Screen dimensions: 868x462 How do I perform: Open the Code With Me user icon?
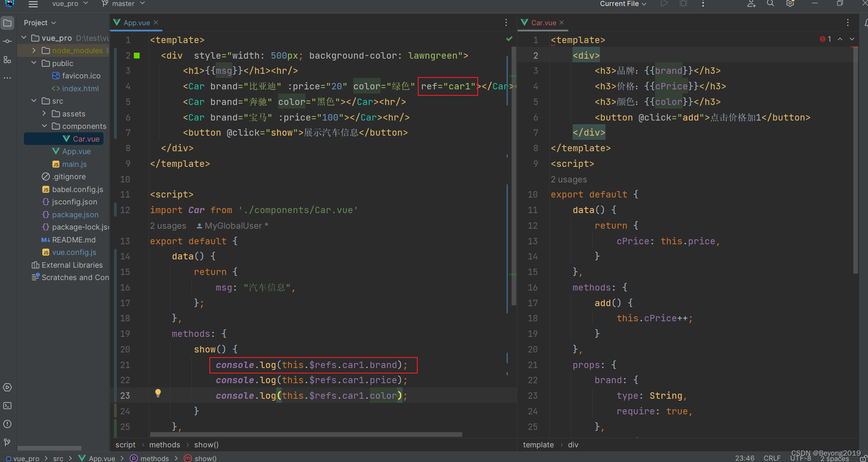click(x=751, y=4)
